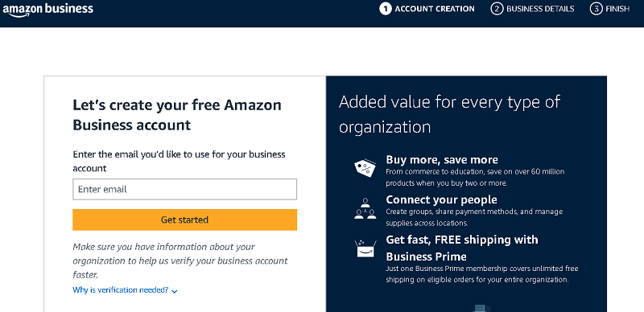Click 'Buy more, save more' heading
The width and height of the screenshot is (644, 312).
click(442, 160)
